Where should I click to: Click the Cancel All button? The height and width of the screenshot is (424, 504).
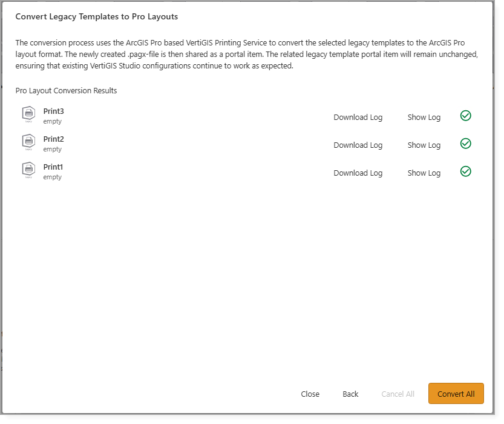[x=398, y=394]
